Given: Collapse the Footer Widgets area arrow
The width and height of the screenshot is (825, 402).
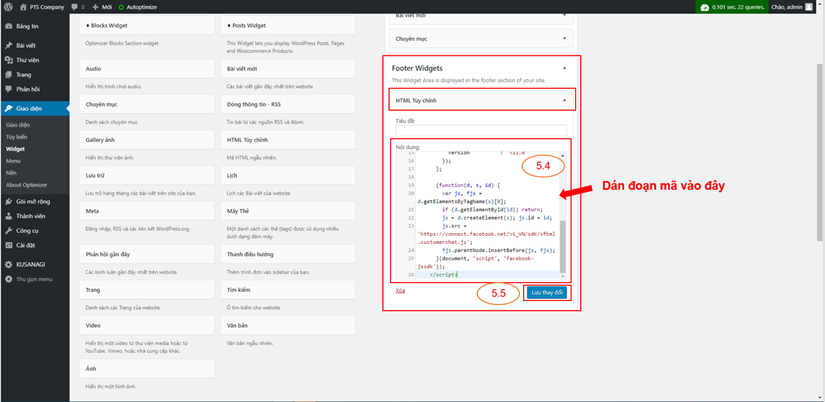Looking at the screenshot, I should (x=564, y=68).
